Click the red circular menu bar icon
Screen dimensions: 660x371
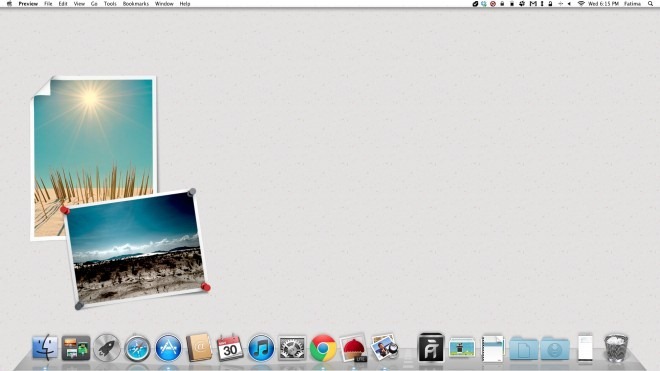[493, 4]
